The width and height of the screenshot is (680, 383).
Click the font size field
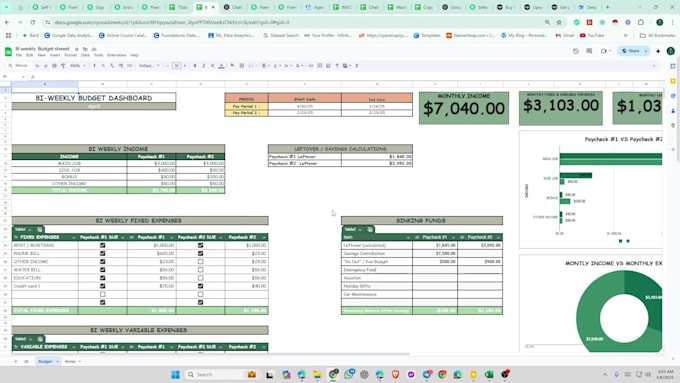point(176,66)
